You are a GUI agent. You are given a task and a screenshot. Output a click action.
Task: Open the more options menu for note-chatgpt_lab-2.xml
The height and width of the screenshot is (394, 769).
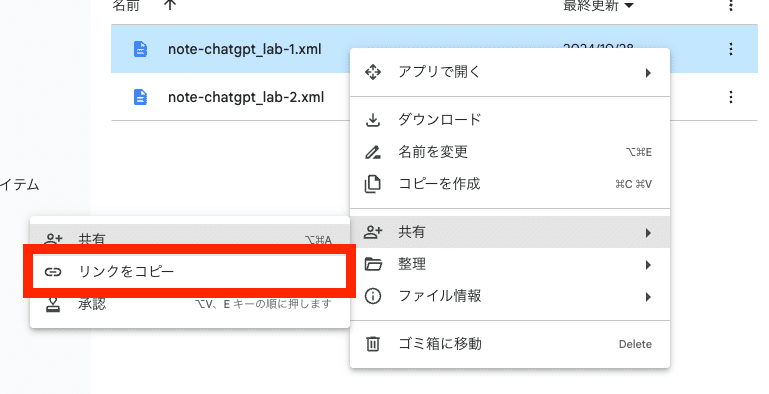tap(731, 97)
